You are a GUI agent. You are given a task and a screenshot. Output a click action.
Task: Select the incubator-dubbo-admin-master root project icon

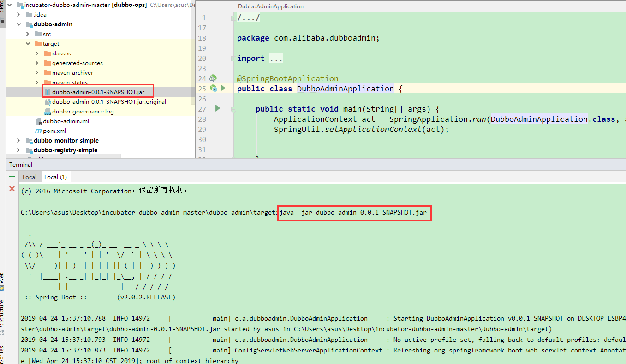(x=20, y=5)
